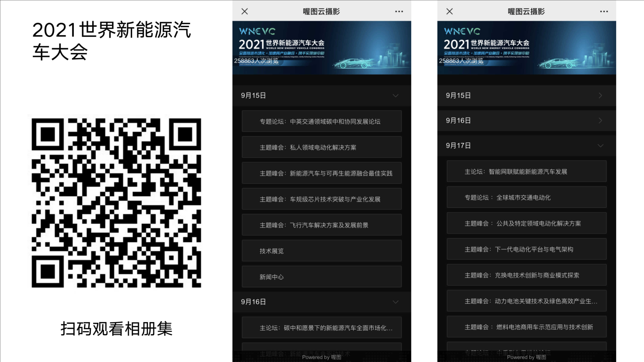Close the right phone's 喔图云摄影 page
Screen dimensions: 644x362
(x=449, y=11)
